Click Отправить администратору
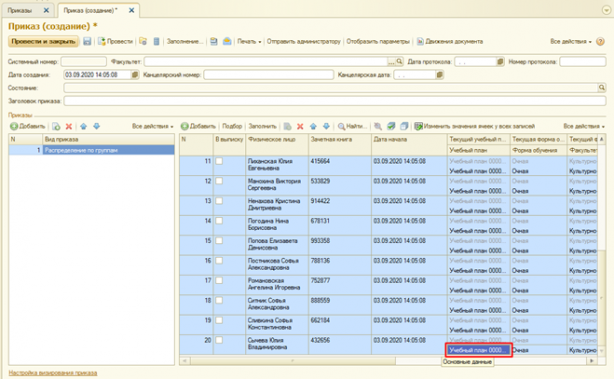614x379 pixels. pos(303,41)
